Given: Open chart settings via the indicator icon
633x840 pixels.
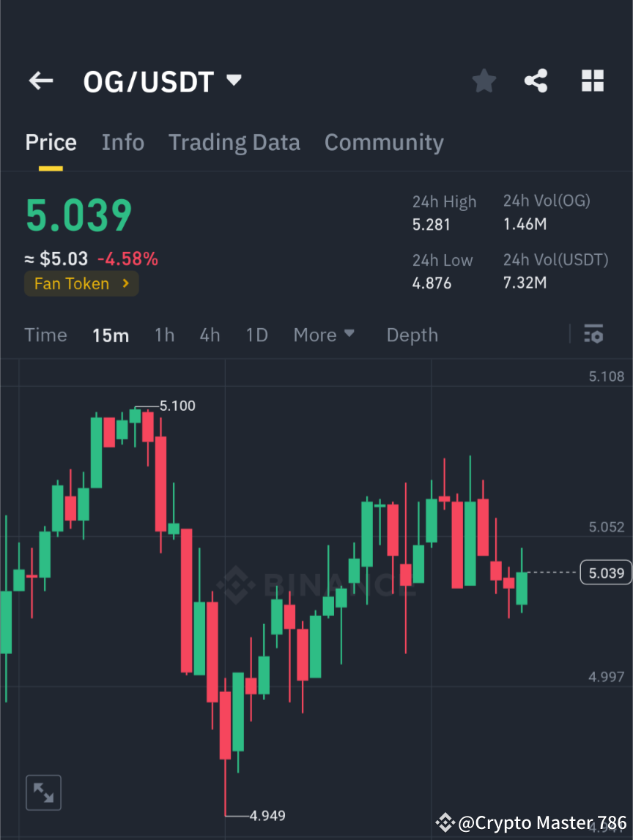Looking at the screenshot, I should (x=593, y=335).
